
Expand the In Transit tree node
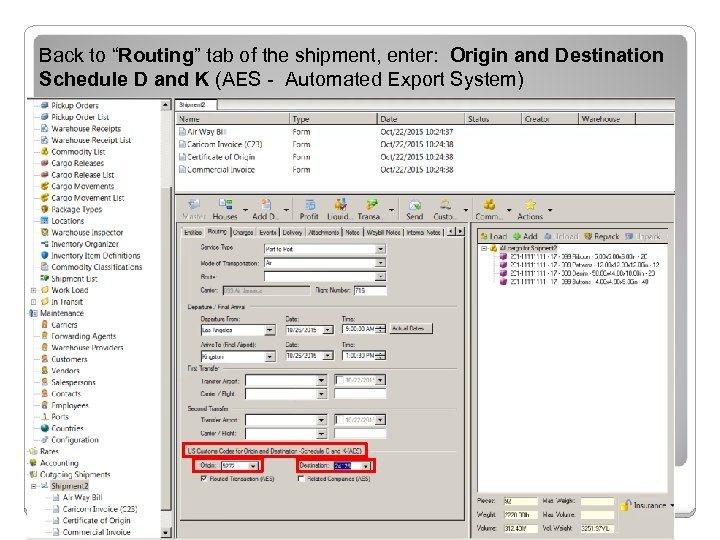33,302
